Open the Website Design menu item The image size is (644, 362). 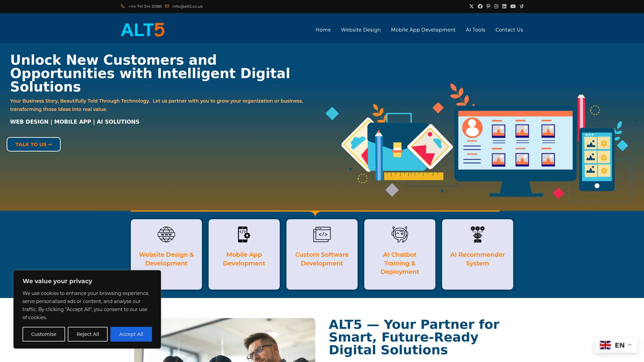point(361,30)
